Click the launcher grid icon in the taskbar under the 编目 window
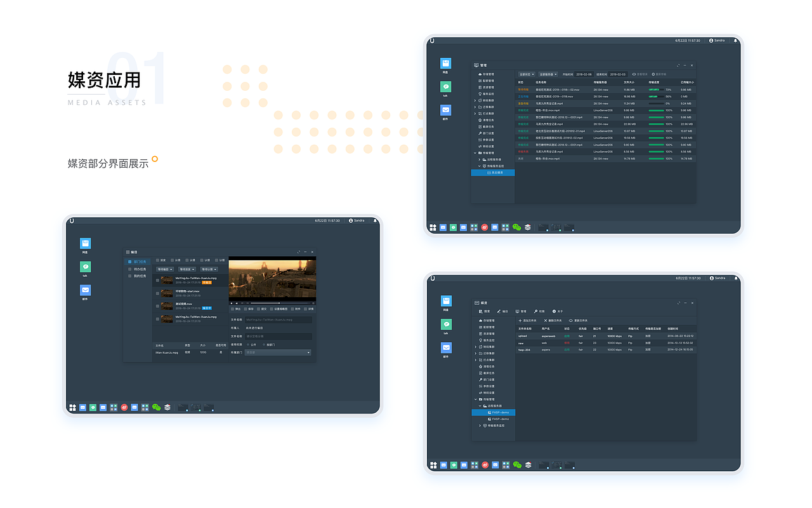Viewport: 812px width, 508px height. tap(72, 407)
